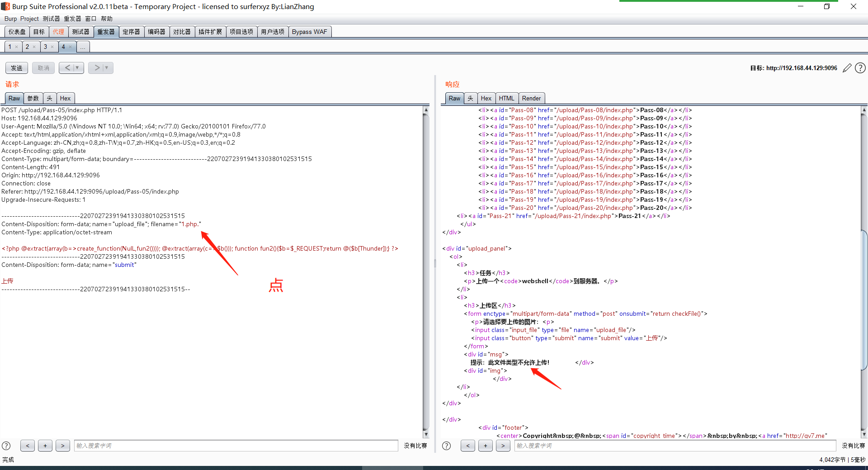Show response 头 headers tab
This screenshot has height=470, width=868.
click(471, 98)
